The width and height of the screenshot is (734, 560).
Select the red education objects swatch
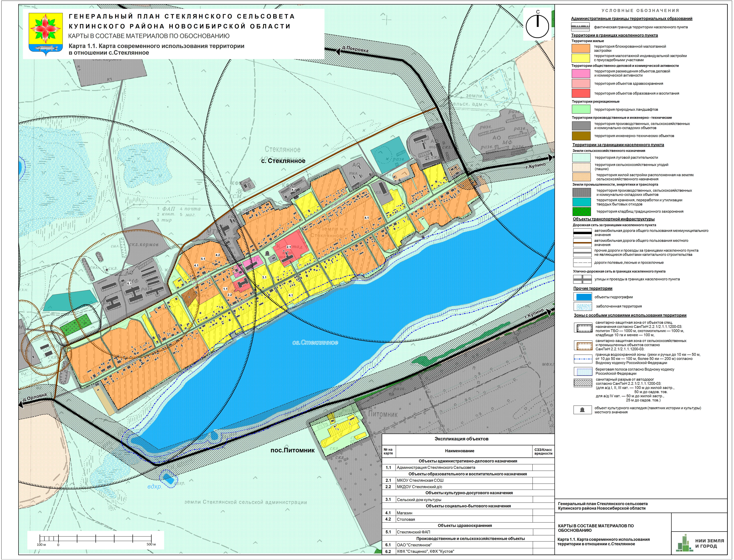coord(581,93)
